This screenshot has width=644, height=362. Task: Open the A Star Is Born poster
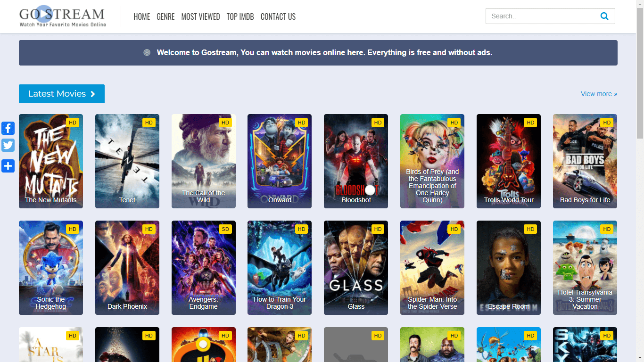[x=51, y=345]
